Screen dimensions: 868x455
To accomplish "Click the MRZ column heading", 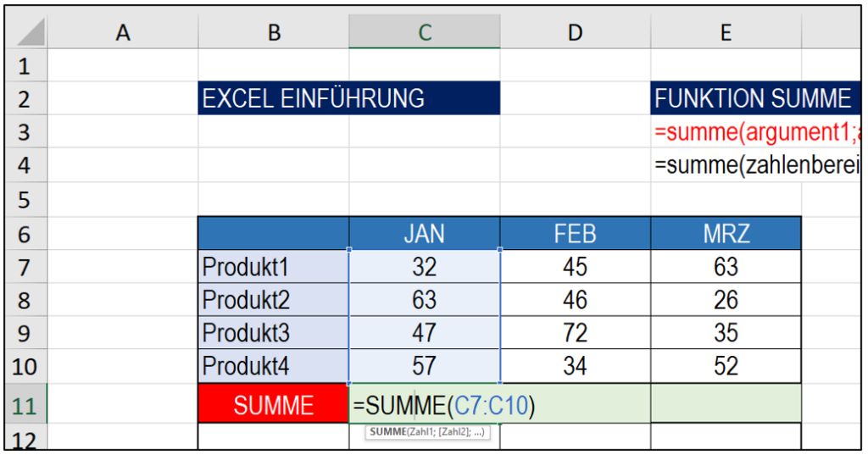I will coord(726,234).
